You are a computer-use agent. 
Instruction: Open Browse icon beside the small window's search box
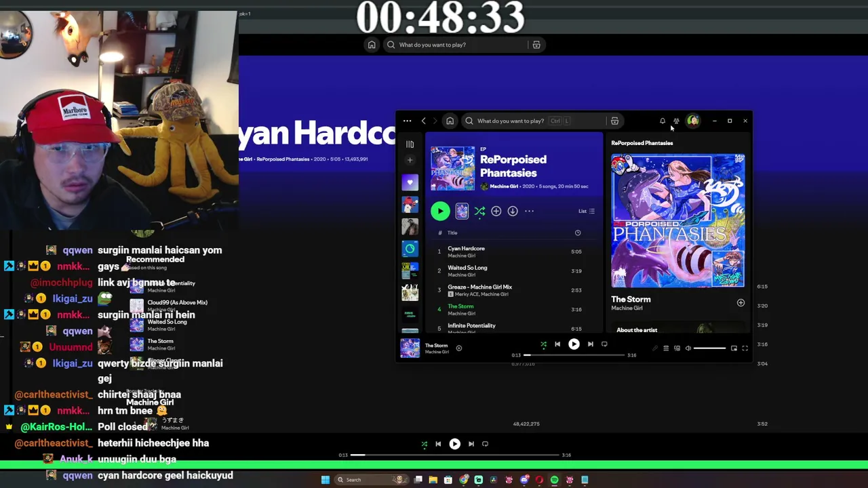(614, 121)
